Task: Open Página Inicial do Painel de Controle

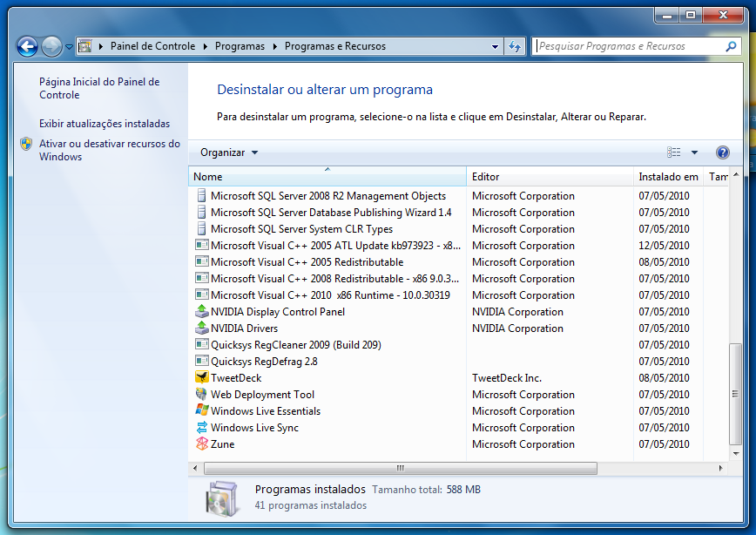Action: [x=99, y=88]
